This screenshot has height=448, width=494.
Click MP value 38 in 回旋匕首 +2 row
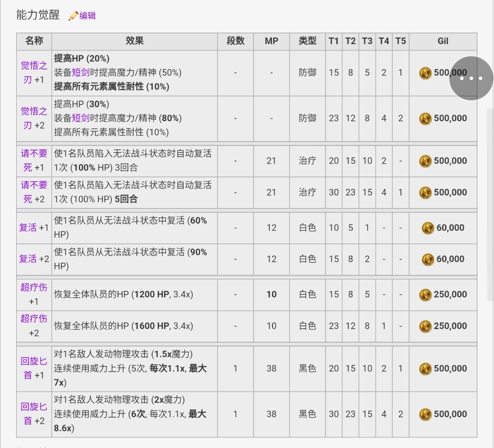click(271, 414)
